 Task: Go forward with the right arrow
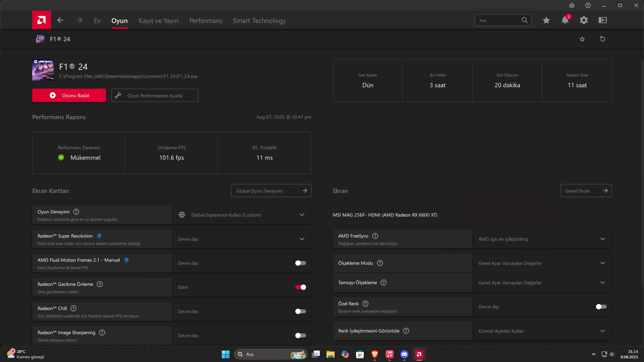pyautogui.click(x=79, y=20)
